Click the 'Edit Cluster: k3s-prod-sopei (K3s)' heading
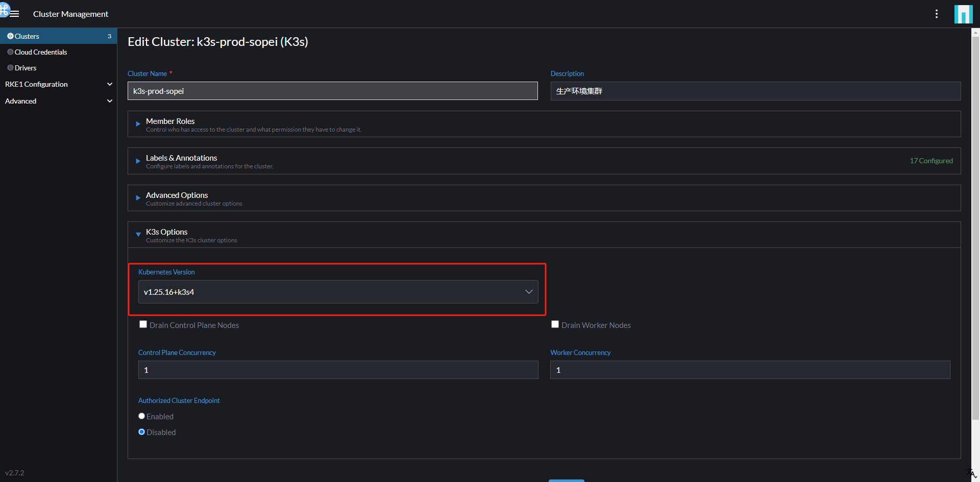Viewport: 980px width, 482px height. pyautogui.click(x=218, y=42)
